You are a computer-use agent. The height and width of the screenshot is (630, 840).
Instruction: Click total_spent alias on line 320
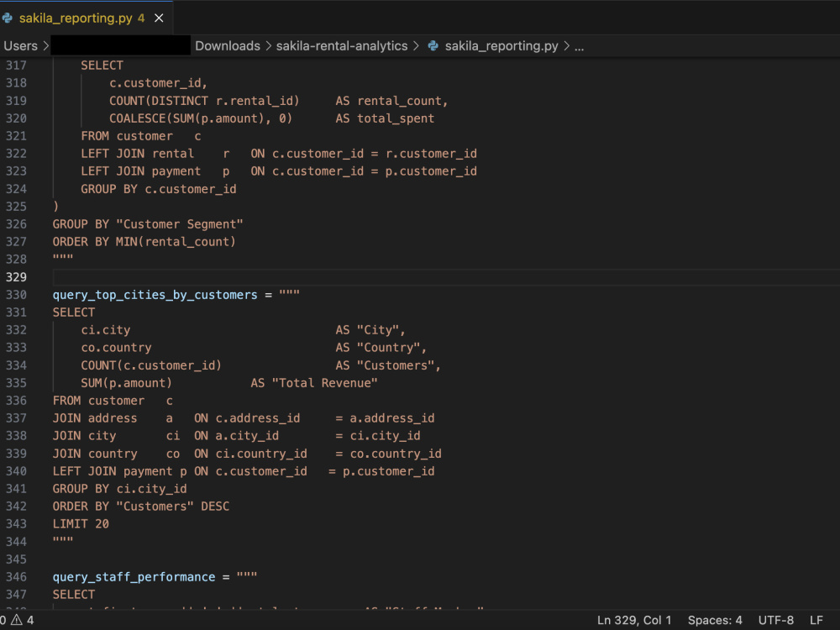(x=396, y=118)
